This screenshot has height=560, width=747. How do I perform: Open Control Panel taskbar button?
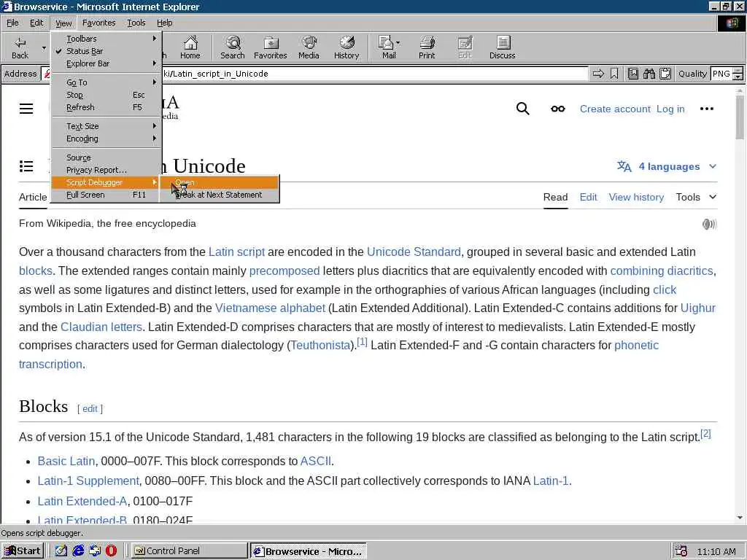pyautogui.click(x=189, y=551)
